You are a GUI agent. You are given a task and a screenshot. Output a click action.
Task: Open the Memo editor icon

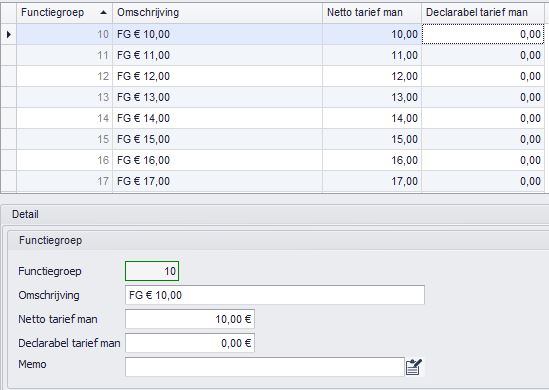[x=414, y=367]
